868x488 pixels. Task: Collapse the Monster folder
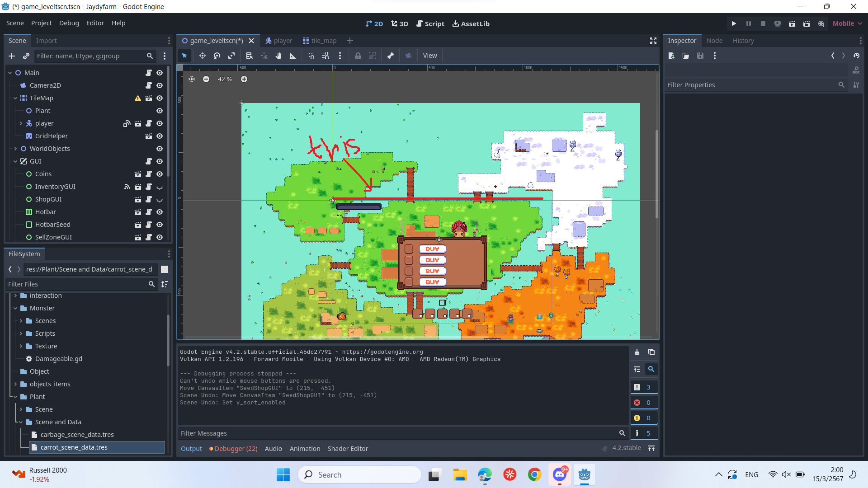point(15,308)
